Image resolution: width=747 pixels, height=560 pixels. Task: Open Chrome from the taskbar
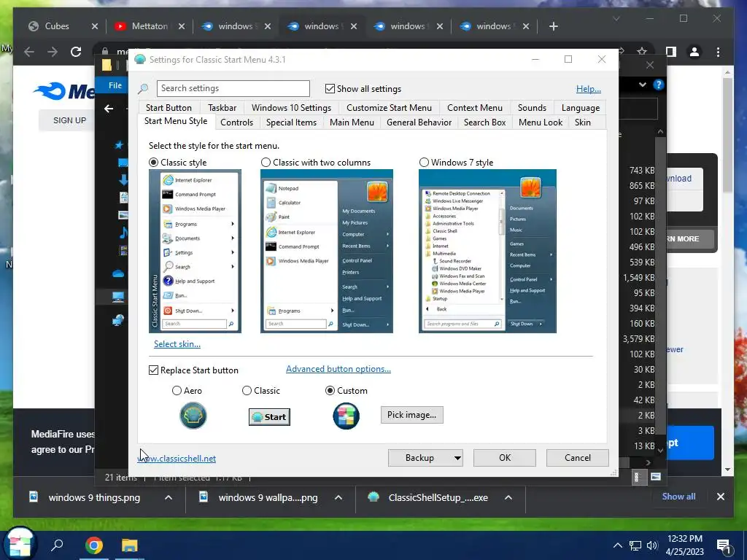coord(94,545)
